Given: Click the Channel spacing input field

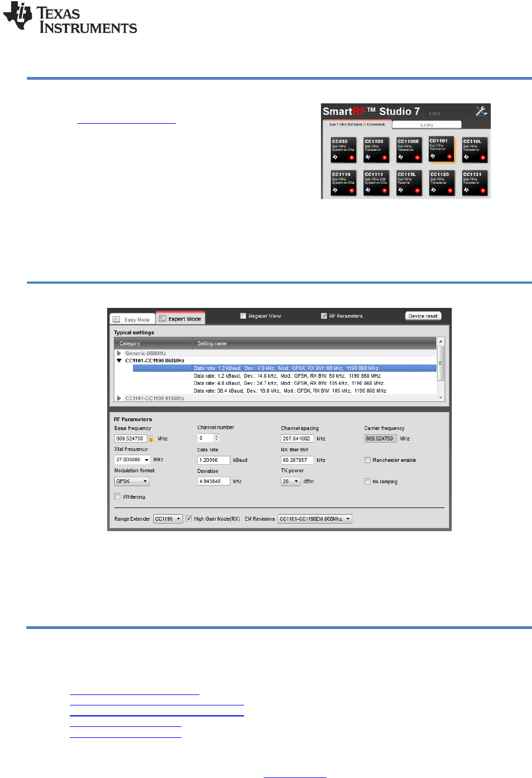Looking at the screenshot, I should 297,439.
